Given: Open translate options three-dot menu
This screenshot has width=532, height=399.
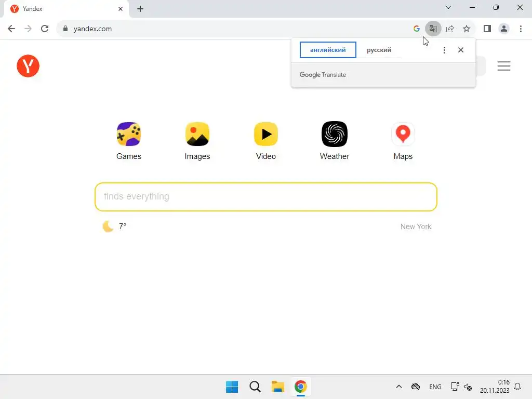Looking at the screenshot, I should pyautogui.click(x=444, y=50).
